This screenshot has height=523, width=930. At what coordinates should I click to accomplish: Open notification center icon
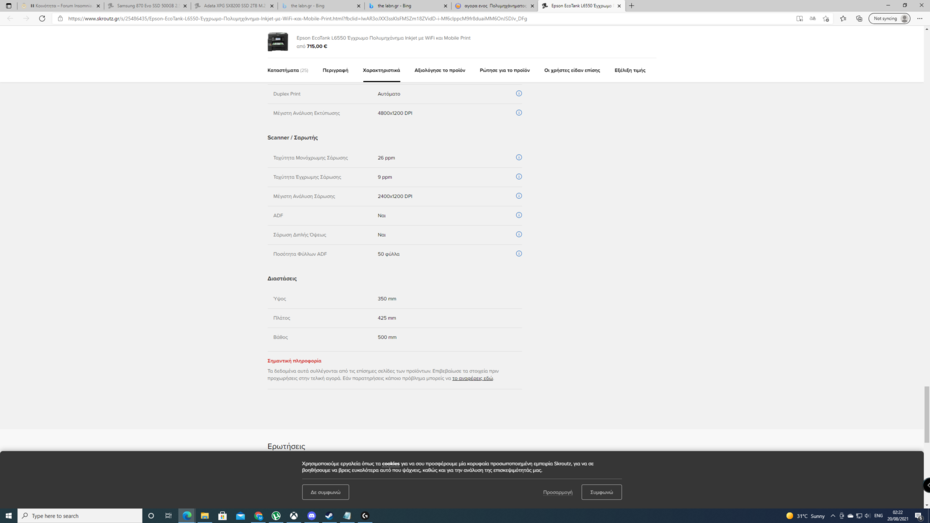[918, 516]
